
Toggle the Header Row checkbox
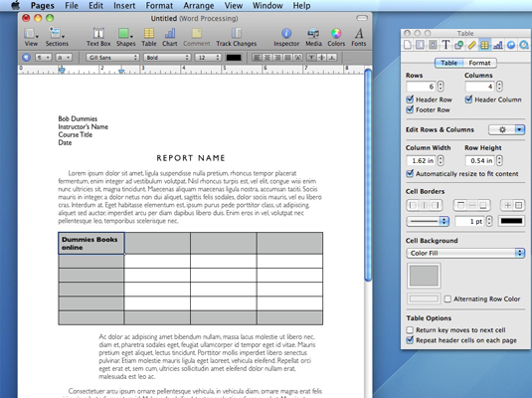pyautogui.click(x=410, y=99)
